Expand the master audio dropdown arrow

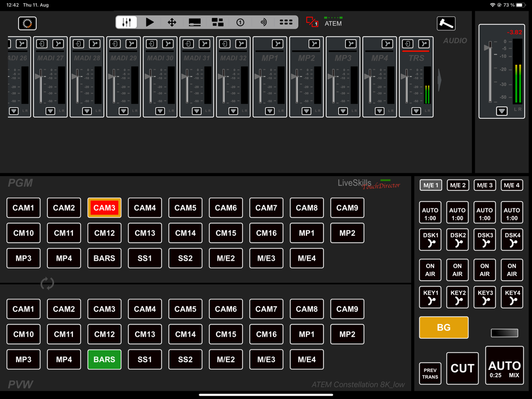pyautogui.click(x=502, y=111)
